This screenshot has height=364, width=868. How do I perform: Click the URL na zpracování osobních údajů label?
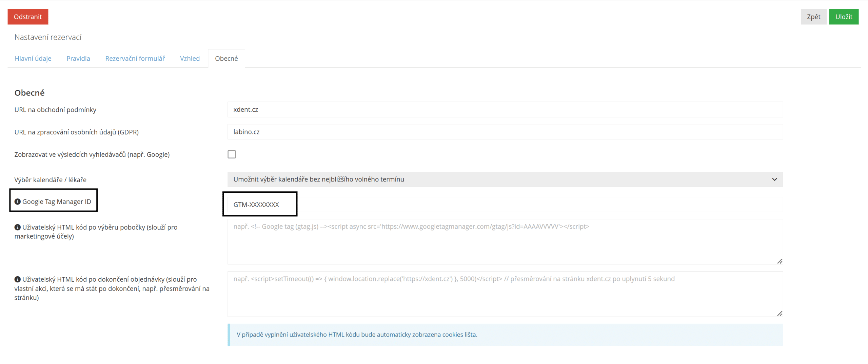pyautogui.click(x=77, y=132)
